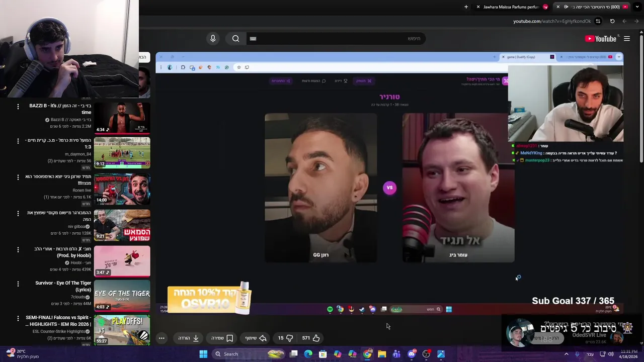Open OBS Studio from the taskbar
The image size is (644, 362).
pyautogui.click(x=426, y=354)
